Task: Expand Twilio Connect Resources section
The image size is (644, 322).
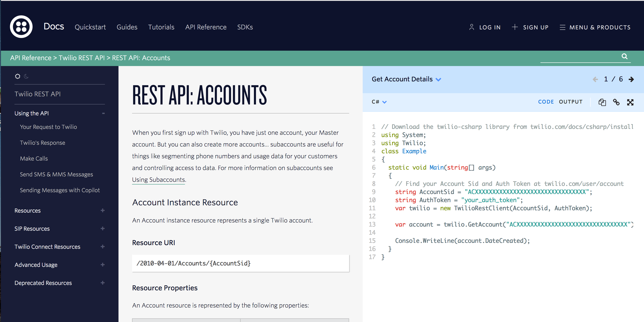Action: [x=102, y=246]
